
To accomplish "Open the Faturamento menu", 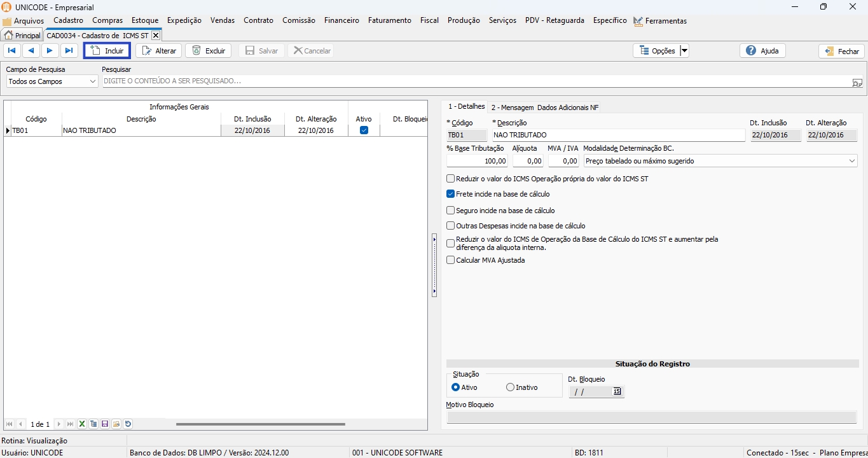I will [389, 20].
